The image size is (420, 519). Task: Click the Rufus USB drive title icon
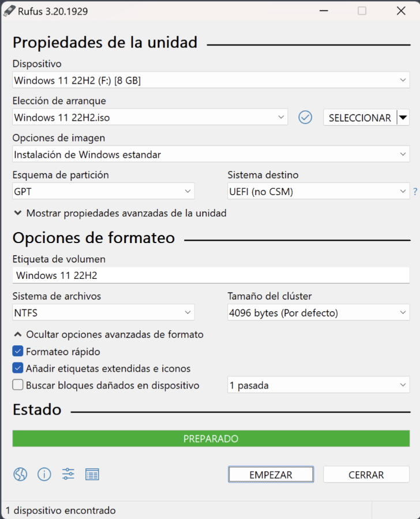[9, 11]
